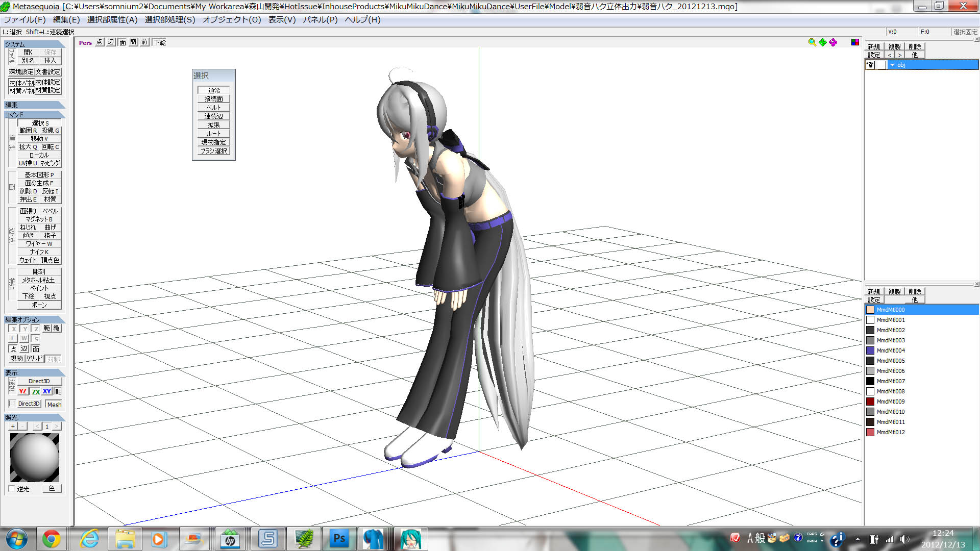Collapse the コマンド panel header

coord(34,115)
